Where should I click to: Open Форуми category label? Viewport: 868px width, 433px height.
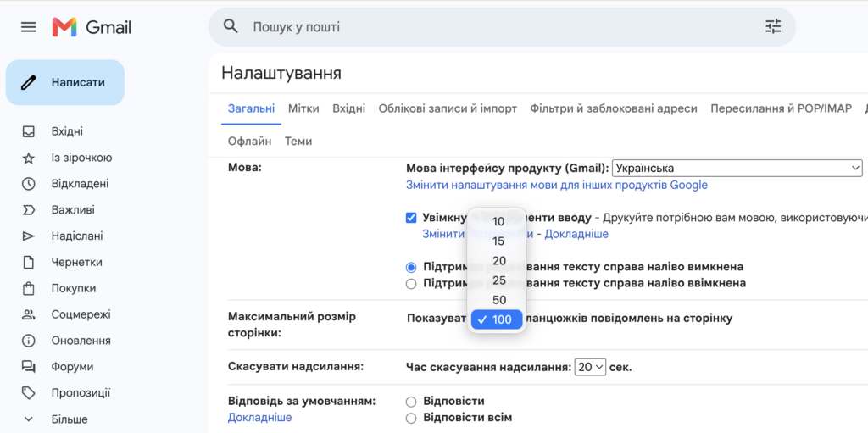click(x=73, y=367)
